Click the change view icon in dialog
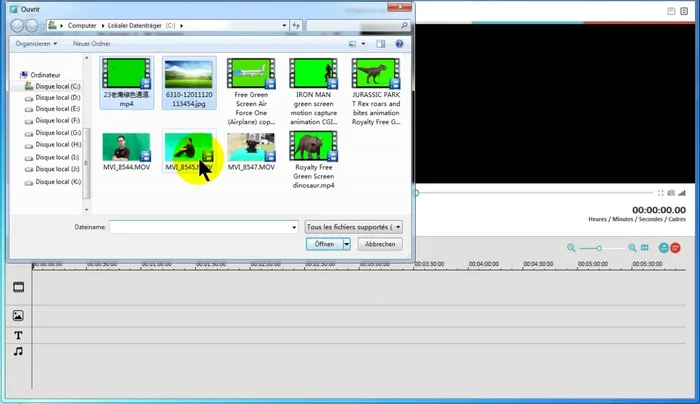 352,44
